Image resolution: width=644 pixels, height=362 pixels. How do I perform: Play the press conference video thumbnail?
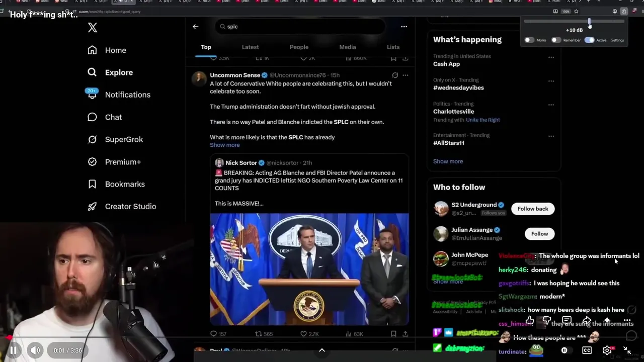(x=309, y=269)
